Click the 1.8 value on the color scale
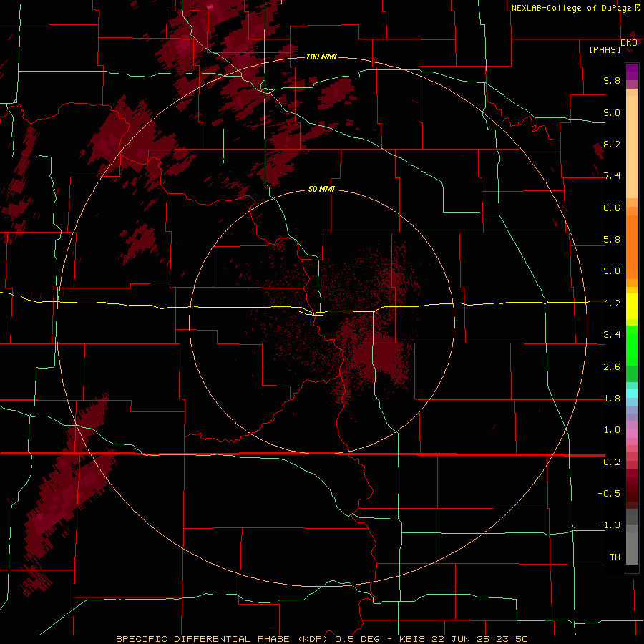Screen dimensions: 644x644 click(x=612, y=399)
